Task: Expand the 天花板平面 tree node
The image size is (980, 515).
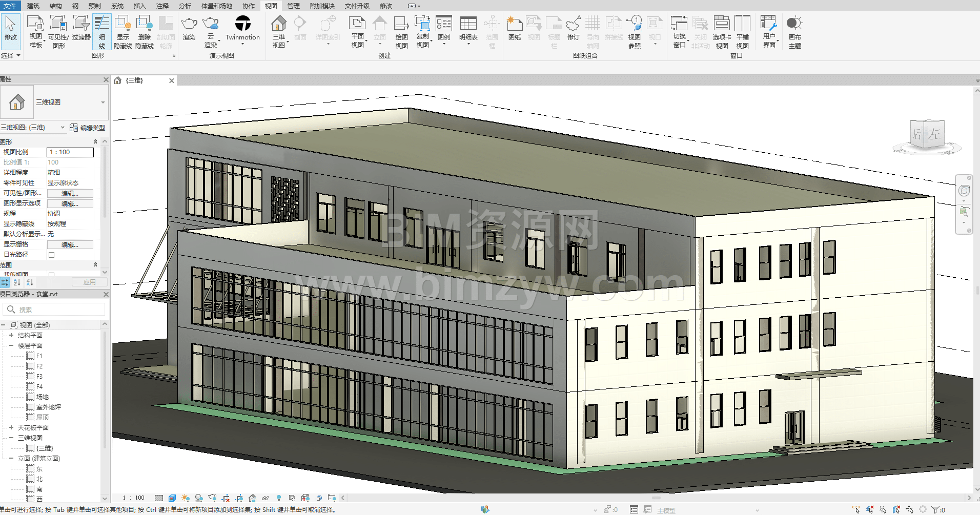Action: [x=11, y=428]
